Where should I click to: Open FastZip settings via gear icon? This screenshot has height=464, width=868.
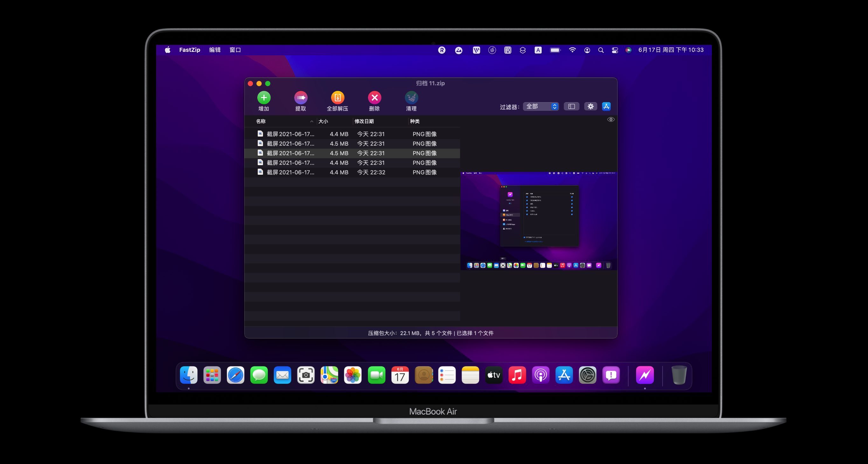pyautogui.click(x=590, y=106)
